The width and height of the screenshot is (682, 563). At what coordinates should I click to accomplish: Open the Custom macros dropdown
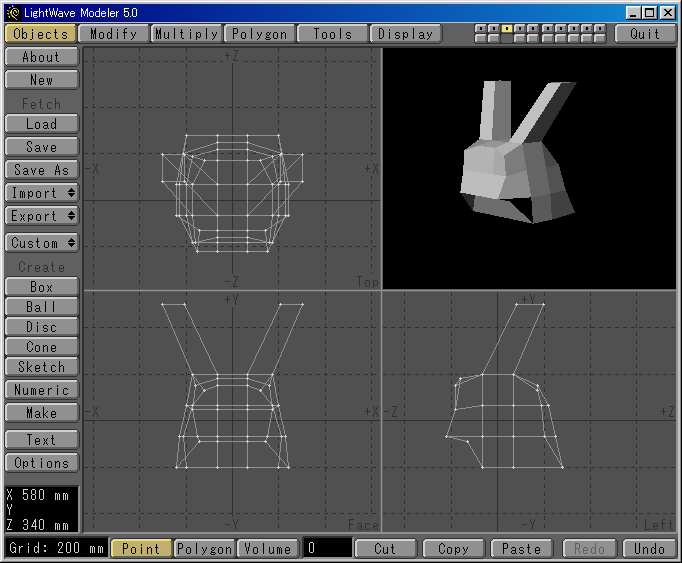(42, 243)
